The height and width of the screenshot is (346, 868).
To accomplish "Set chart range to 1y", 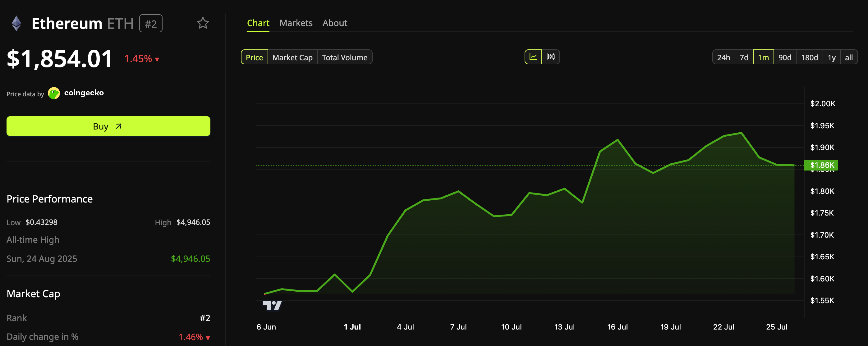I will click(832, 57).
